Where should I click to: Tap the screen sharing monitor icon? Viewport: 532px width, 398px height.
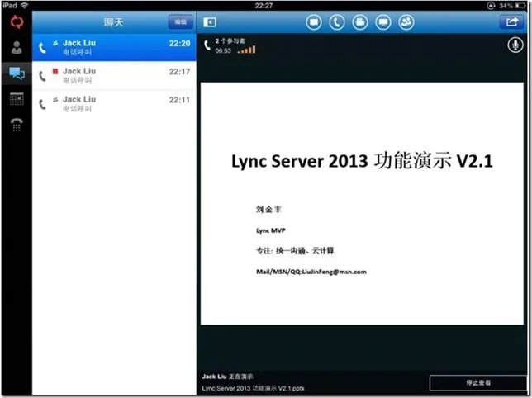pos(383,23)
